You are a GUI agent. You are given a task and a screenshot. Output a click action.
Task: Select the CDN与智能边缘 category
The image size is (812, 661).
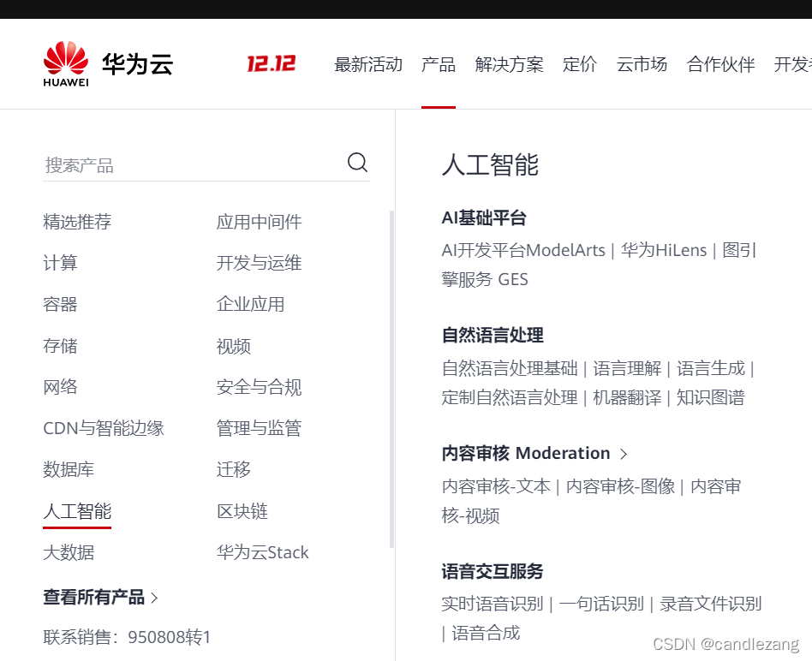pyautogui.click(x=104, y=428)
